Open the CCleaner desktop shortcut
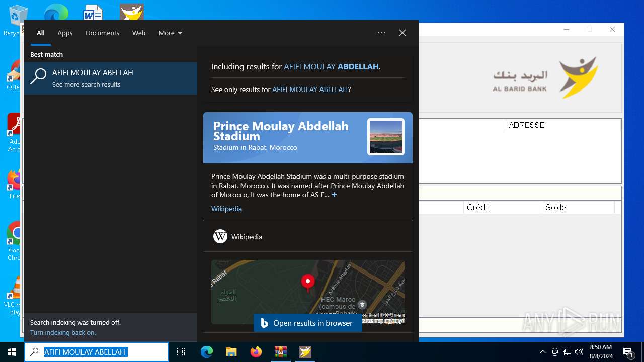Viewport: 644px width, 362px height. point(14,75)
